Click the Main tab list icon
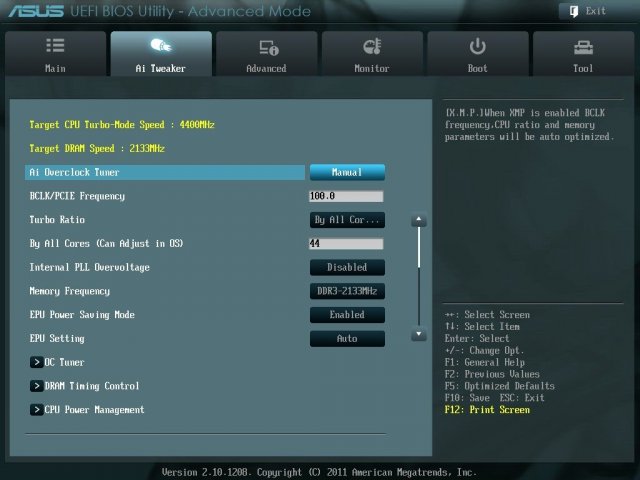The height and width of the screenshot is (480, 640). click(x=55, y=47)
